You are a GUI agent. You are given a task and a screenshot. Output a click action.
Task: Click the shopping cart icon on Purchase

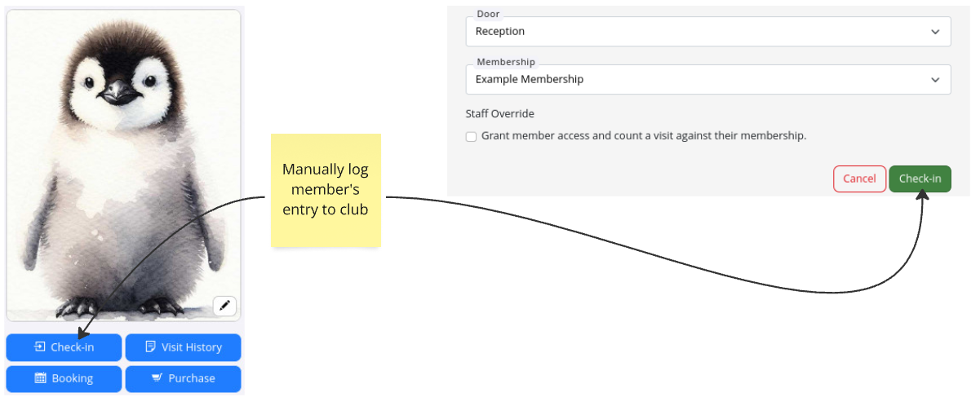[157, 378]
